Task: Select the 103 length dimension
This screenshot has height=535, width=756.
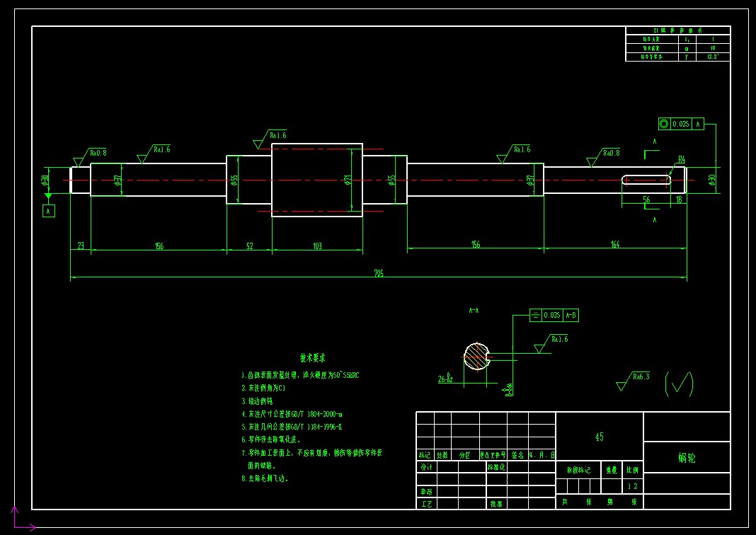Action: [317, 246]
